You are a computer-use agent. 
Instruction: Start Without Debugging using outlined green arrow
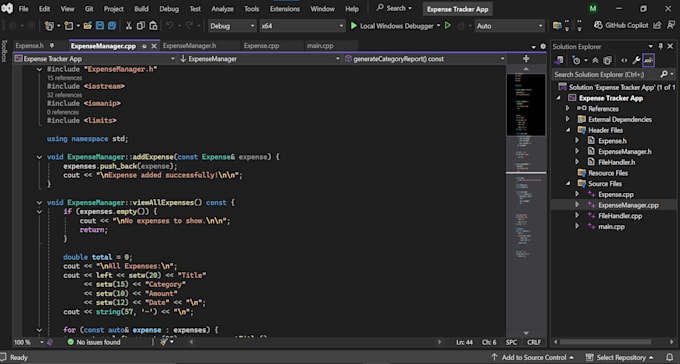pos(448,26)
